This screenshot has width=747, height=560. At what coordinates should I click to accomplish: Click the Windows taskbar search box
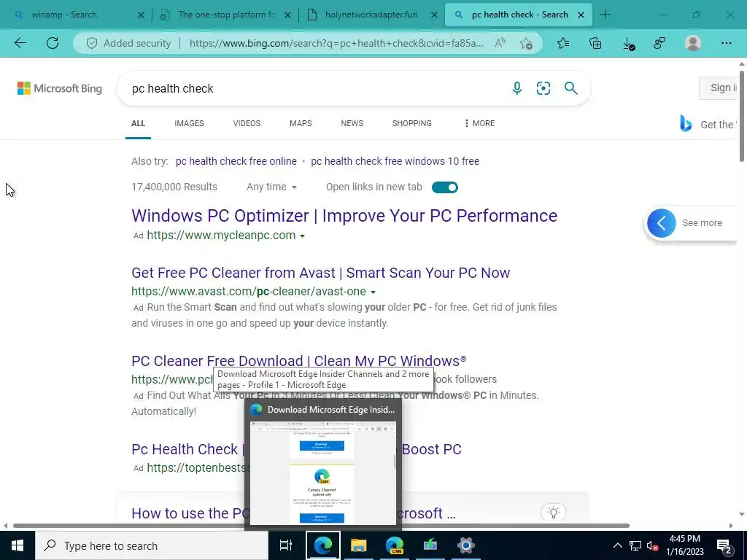152,545
